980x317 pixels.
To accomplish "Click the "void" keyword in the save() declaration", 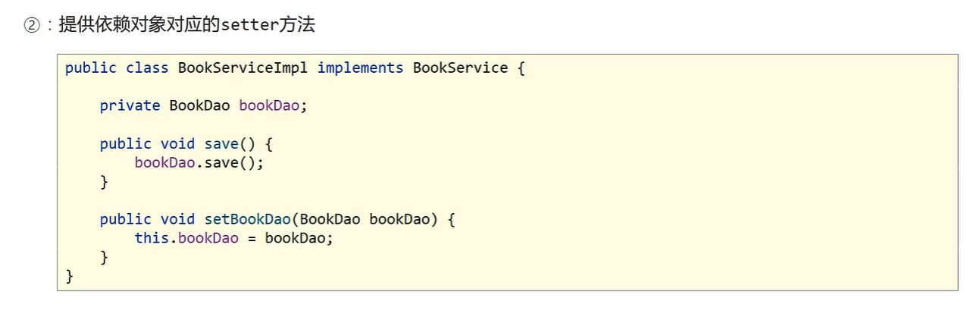I will [177, 143].
